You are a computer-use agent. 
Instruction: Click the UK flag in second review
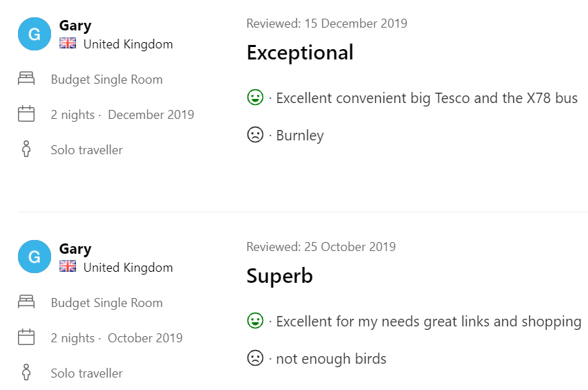click(x=68, y=267)
